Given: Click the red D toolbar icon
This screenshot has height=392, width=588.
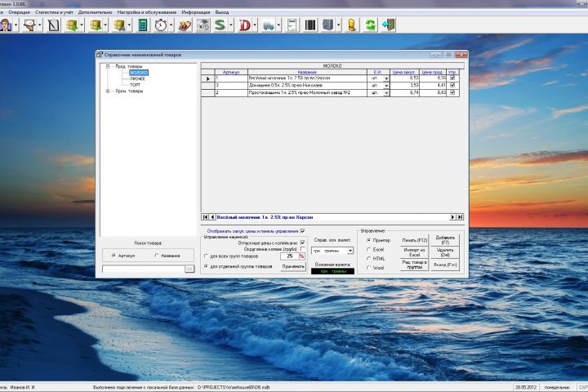Looking at the screenshot, I should pos(244,25).
